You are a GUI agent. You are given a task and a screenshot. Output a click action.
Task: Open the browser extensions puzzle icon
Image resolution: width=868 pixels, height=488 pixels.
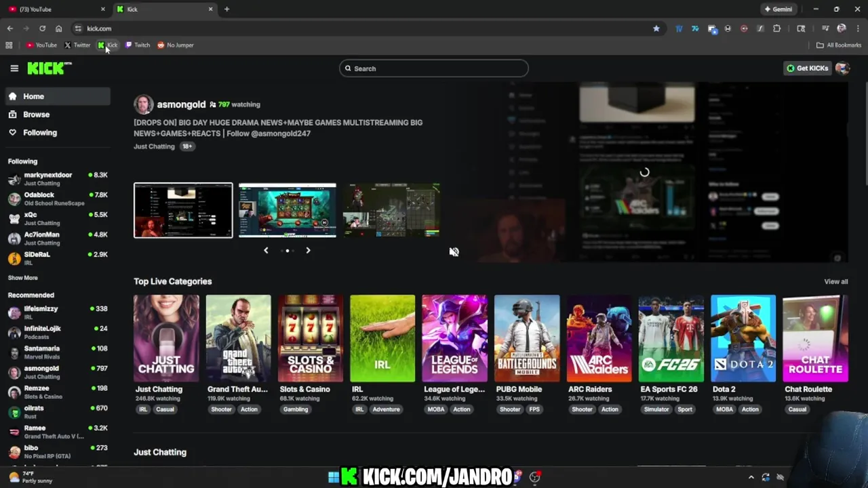777,28
